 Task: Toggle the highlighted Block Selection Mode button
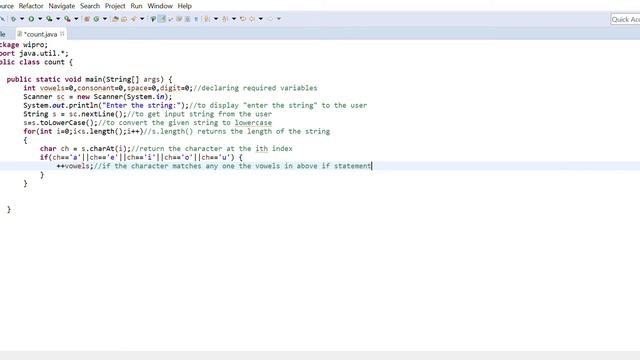pyautogui.click(x=162, y=19)
